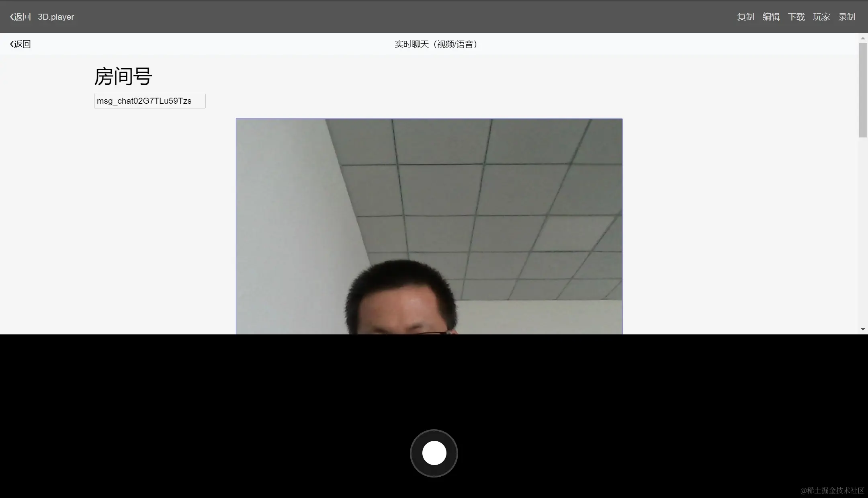Focus the room number input field
868x498 pixels.
(x=150, y=101)
